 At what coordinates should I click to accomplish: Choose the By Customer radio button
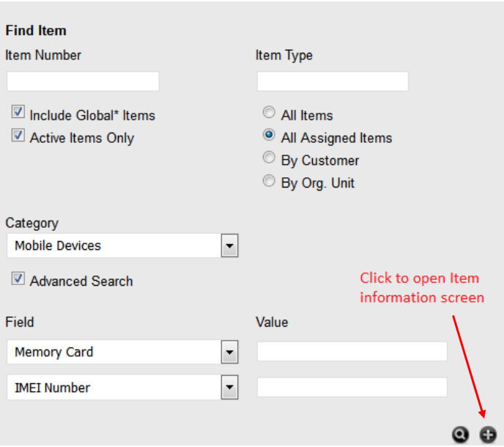(269, 158)
